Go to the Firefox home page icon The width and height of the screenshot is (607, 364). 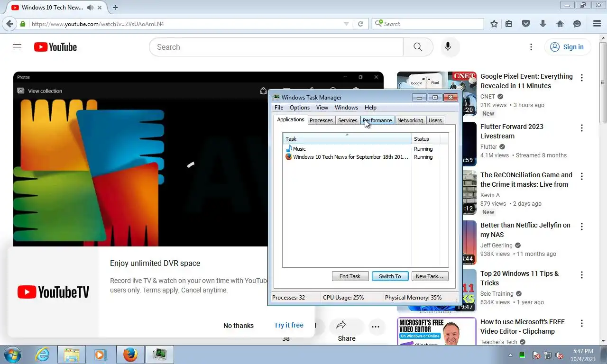point(560,24)
